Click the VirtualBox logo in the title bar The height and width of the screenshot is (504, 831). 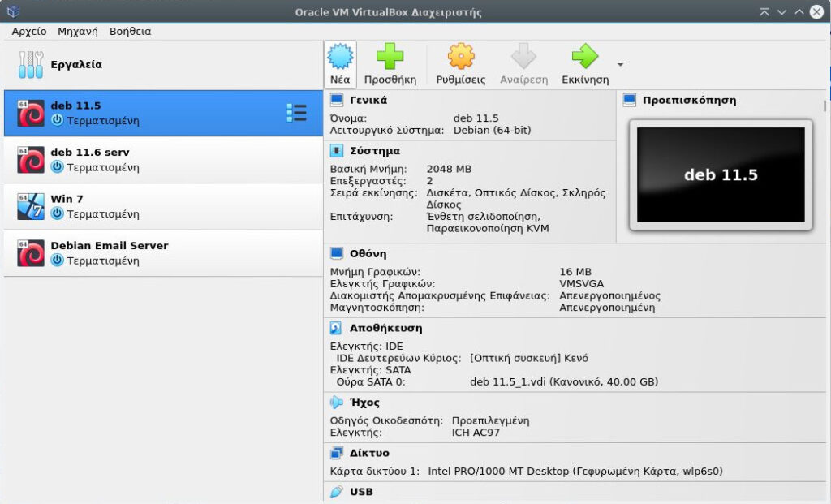(x=11, y=11)
